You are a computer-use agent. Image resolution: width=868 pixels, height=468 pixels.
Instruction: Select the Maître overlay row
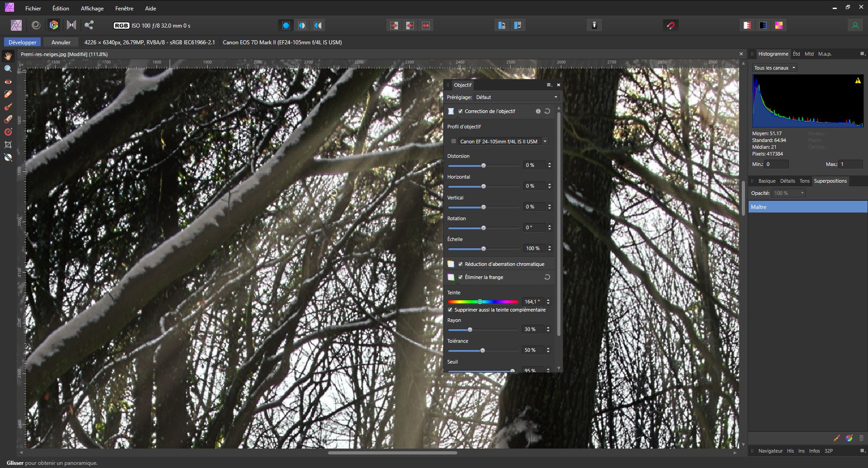click(x=808, y=207)
